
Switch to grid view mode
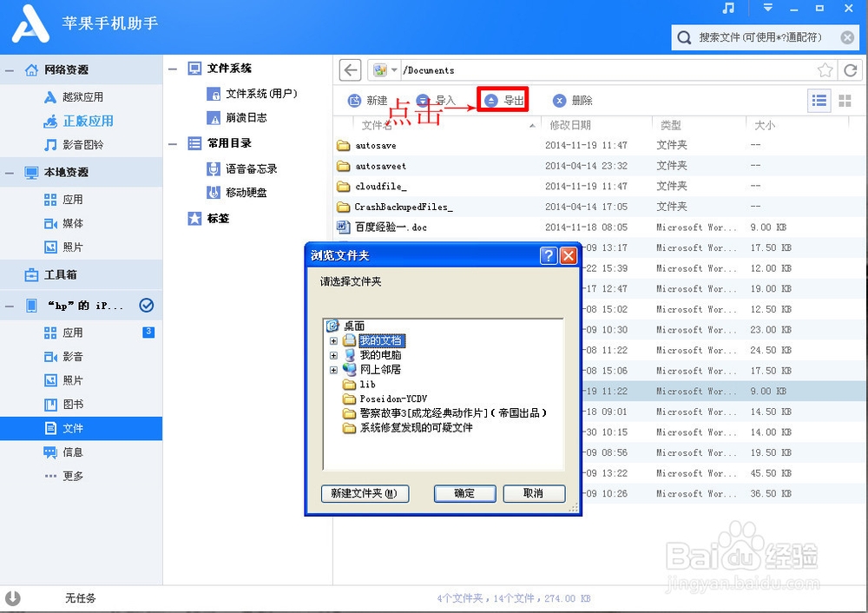click(845, 101)
